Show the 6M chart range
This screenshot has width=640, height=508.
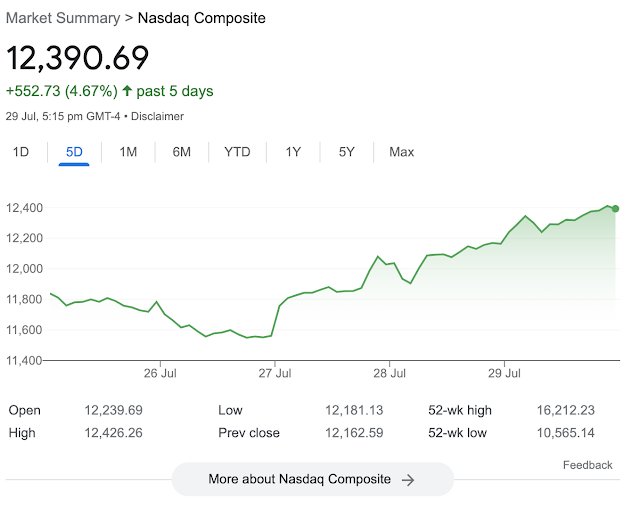tap(181, 152)
